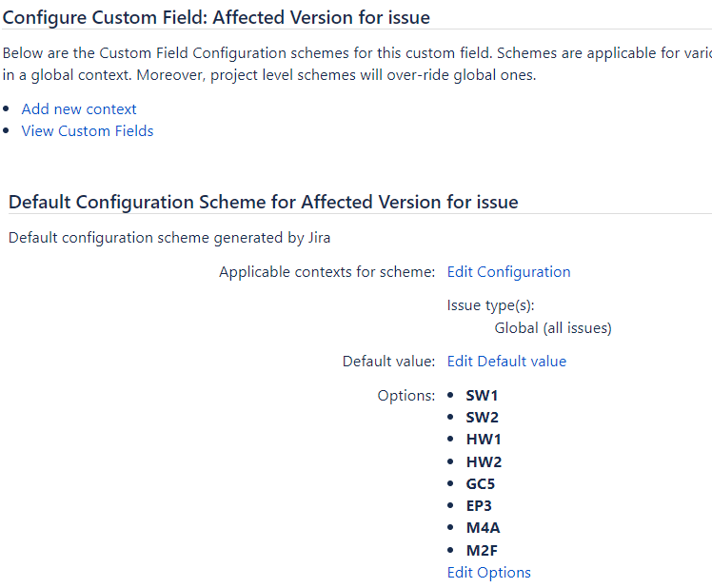The height and width of the screenshot is (588, 712).
Task: Click the Issue type(s) label
Action: [490, 306]
